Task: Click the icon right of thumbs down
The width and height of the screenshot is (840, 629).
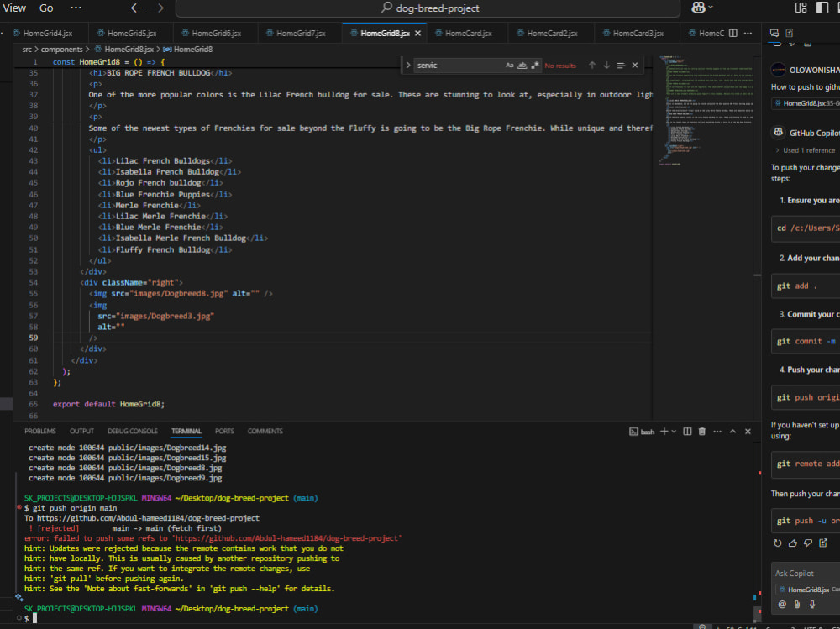Action: (x=823, y=543)
